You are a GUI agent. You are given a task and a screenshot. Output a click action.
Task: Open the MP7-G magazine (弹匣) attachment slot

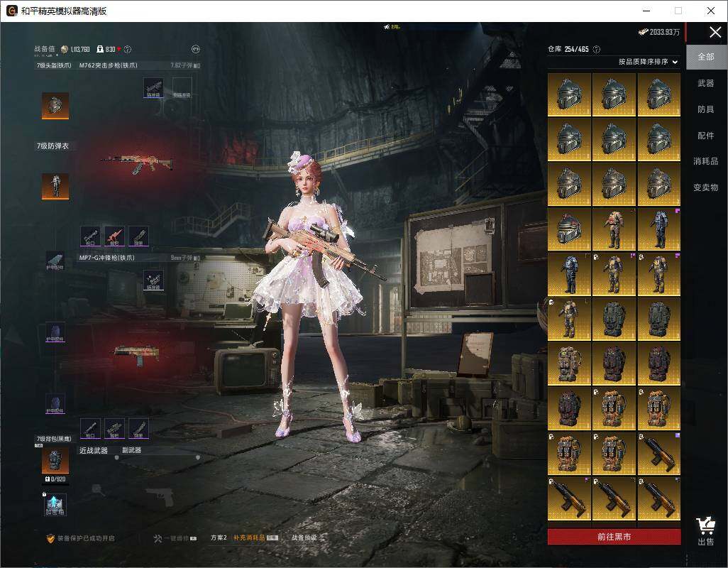click(138, 429)
